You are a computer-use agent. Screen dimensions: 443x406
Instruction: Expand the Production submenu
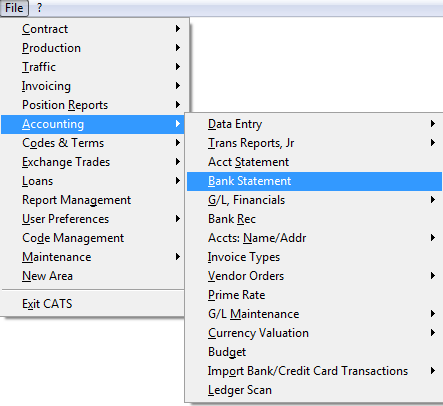pos(93,48)
